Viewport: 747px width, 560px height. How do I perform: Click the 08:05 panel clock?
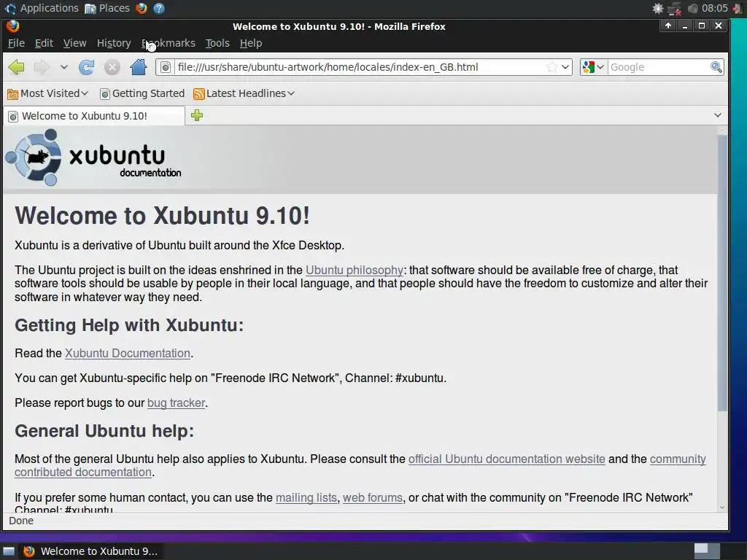click(715, 8)
